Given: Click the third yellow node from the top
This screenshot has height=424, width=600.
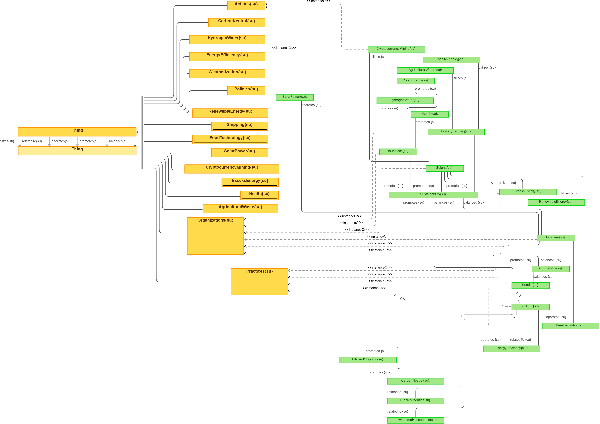Looking at the screenshot, I should [x=227, y=38].
